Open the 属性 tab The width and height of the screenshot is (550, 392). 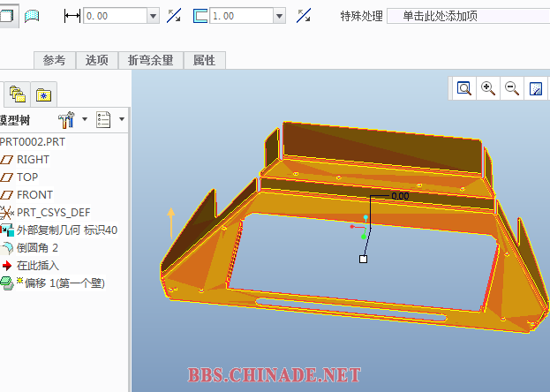point(204,60)
